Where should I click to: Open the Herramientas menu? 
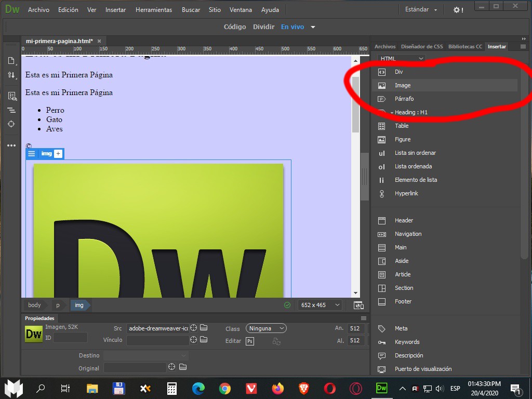coord(154,10)
